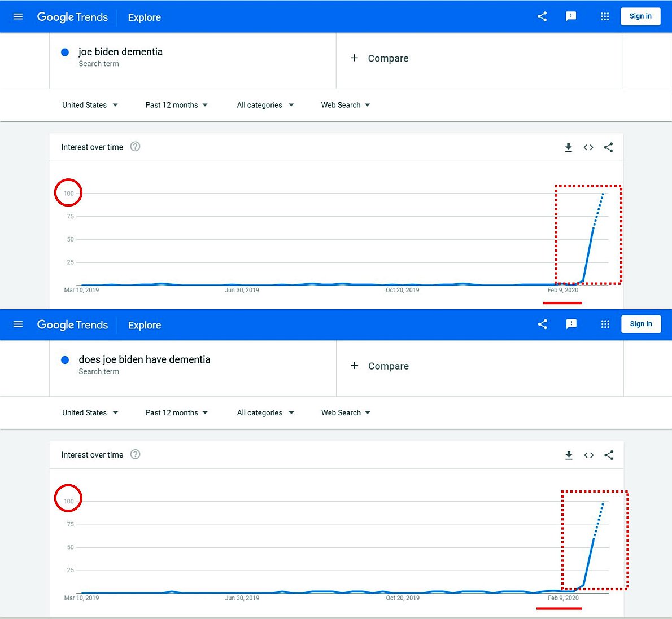Click 'Interest over time' title of top chart
Screen dimensions: 672x619
click(92, 147)
